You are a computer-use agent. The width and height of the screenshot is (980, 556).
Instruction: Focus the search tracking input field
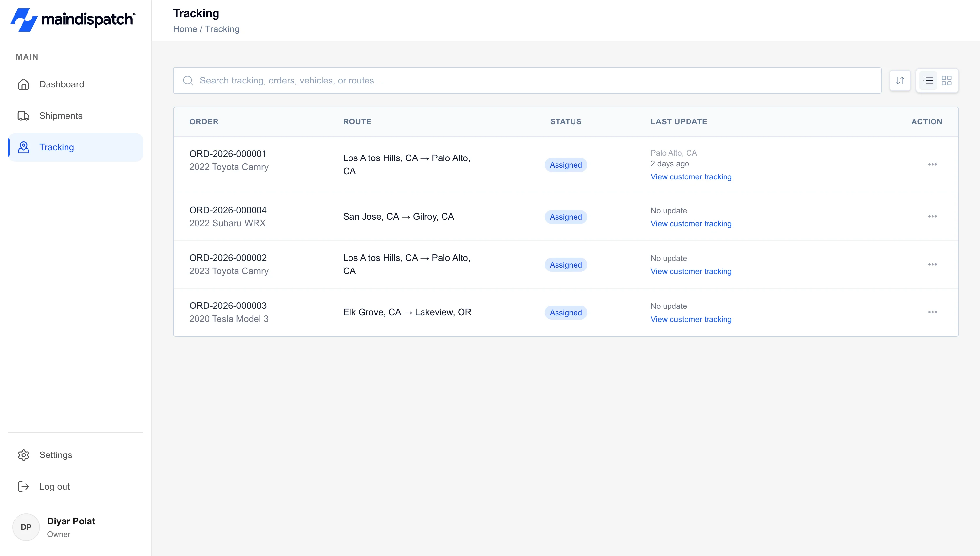point(527,81)
